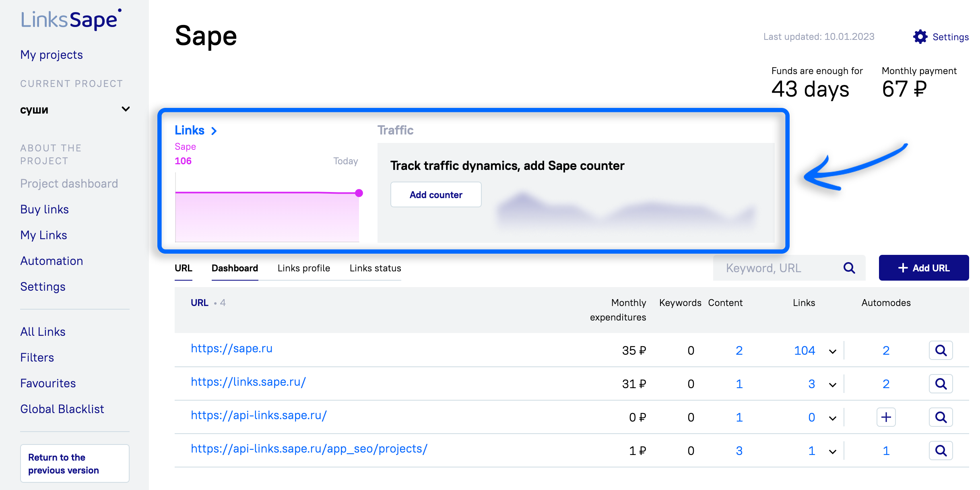Click the 43 days funds value
Screen dimensions: 980x490
pos(810,89)
